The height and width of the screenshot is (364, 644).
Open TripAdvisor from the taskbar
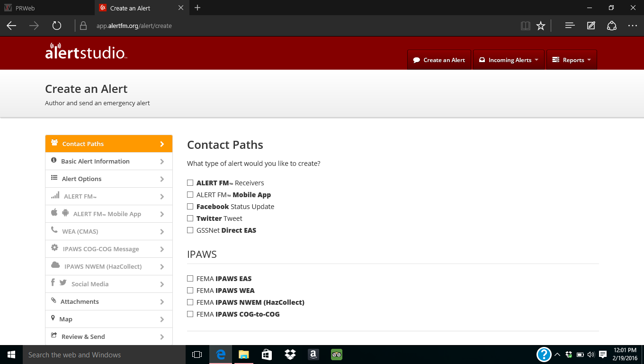click(337, 355)
